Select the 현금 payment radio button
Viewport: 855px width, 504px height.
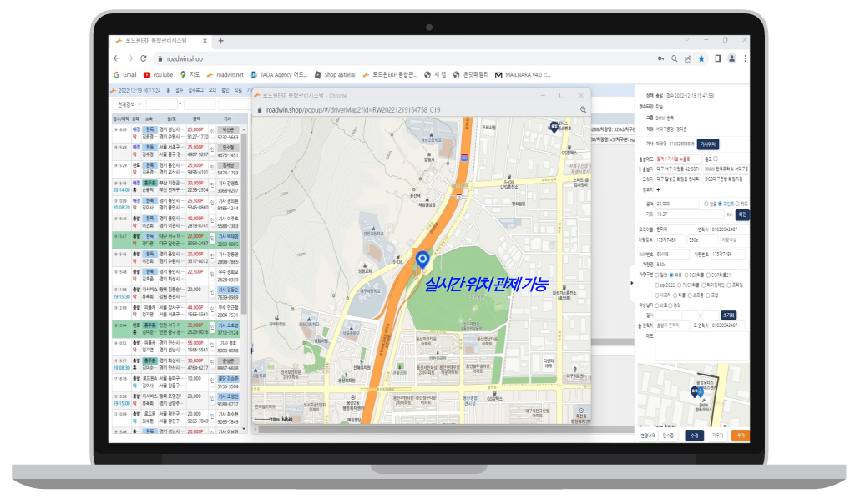(x=706, y=203)
